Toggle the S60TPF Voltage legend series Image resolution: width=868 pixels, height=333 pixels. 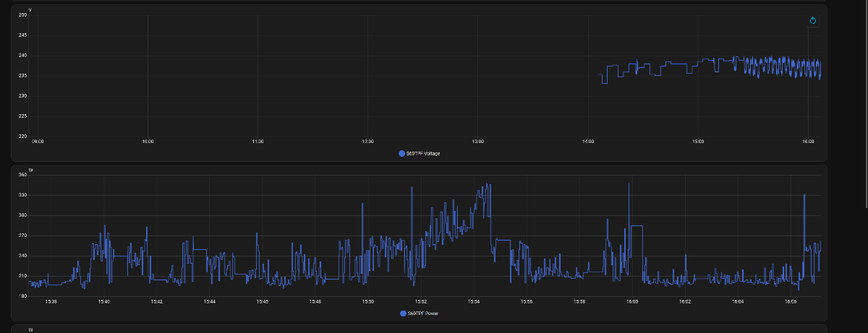click(x=423, y=154)
